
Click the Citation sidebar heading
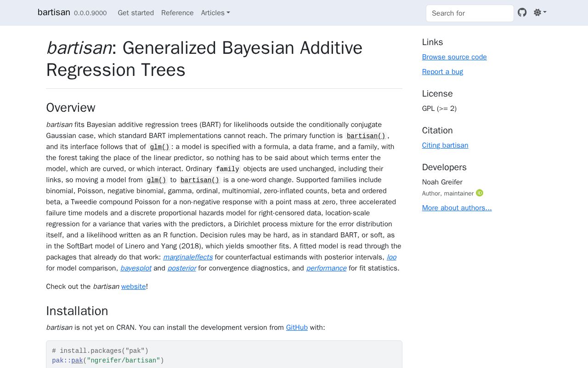pos(437,131)
